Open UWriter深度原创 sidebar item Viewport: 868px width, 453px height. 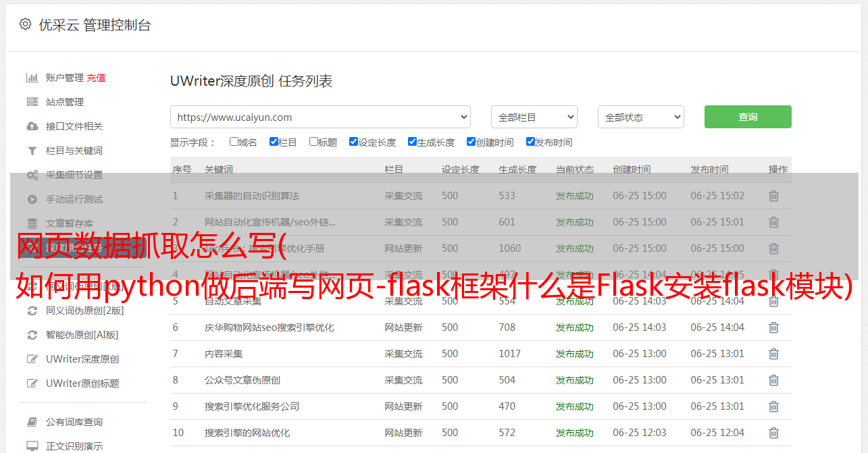click(82, 359)
